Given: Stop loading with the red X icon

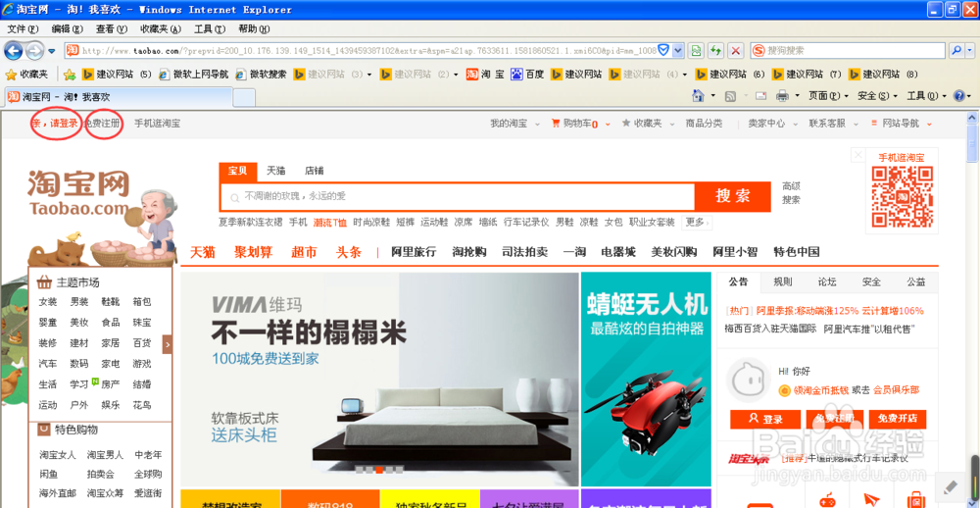Looking at the screenshot, I should point(736,51).
